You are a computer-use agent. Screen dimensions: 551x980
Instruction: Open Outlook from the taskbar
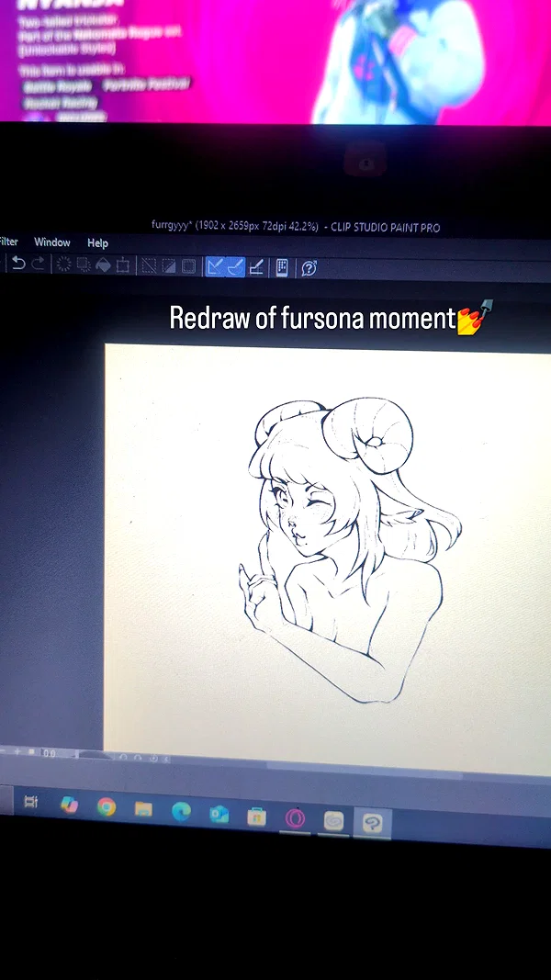point(219,815)
